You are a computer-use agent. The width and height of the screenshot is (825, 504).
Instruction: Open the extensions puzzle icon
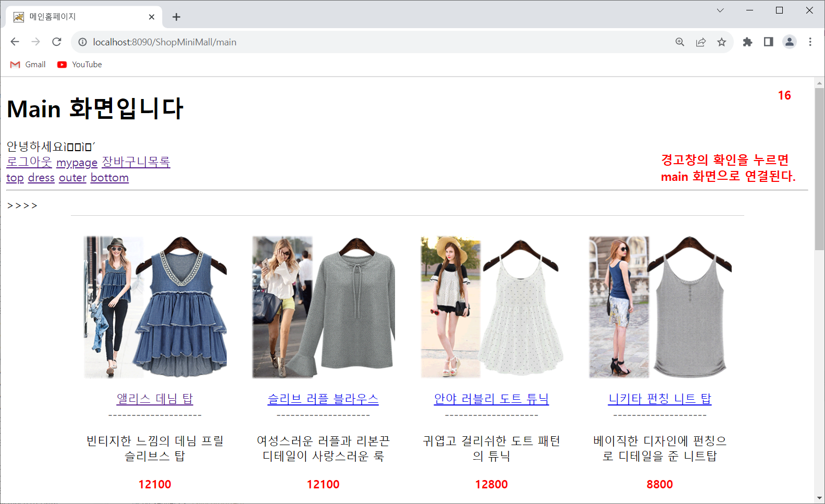[x=747, y=42]
